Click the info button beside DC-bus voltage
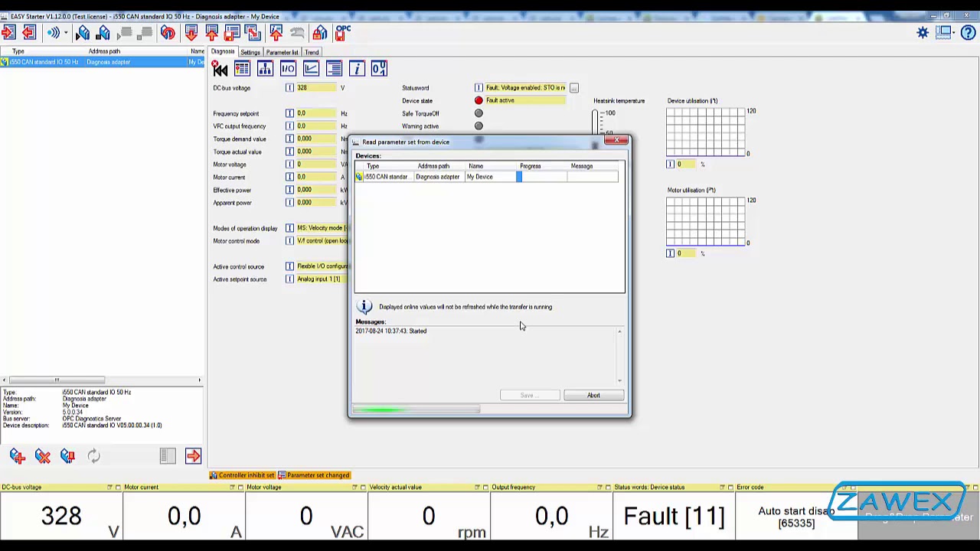This screenshot has width=980, height=551. coord(289,88)
